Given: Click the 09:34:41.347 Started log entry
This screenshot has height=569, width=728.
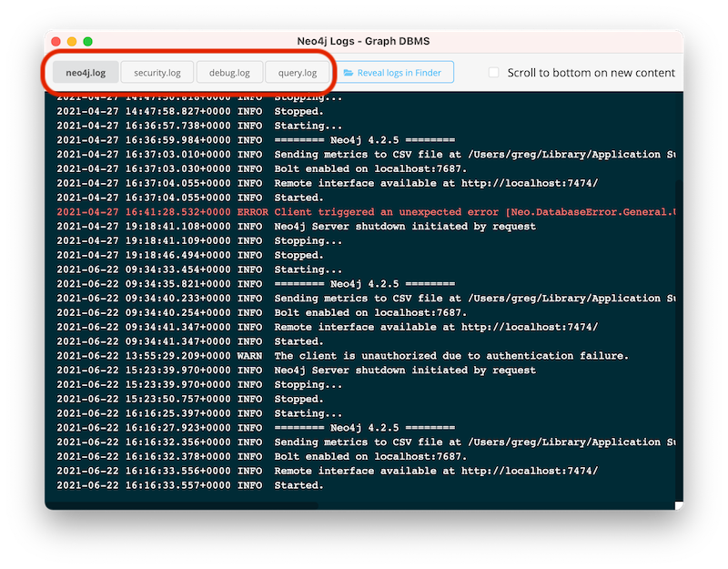Looking at the screenshot, I should 190,341.
